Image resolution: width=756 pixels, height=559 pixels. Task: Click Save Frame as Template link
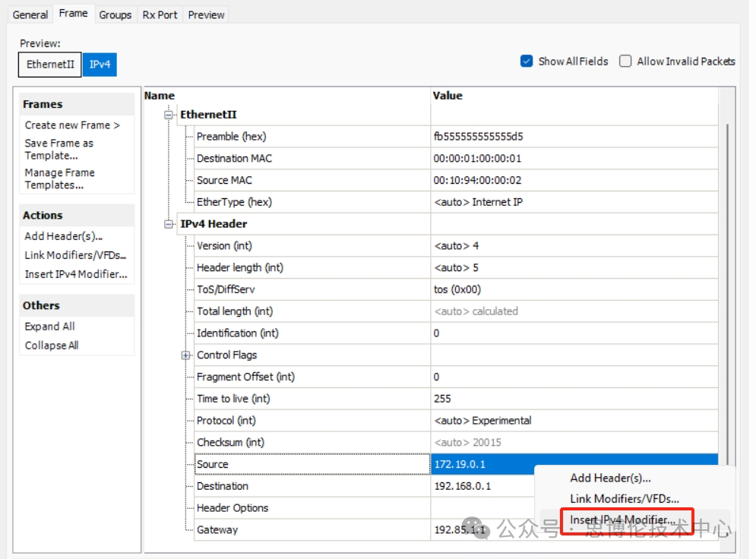(59, 149)
